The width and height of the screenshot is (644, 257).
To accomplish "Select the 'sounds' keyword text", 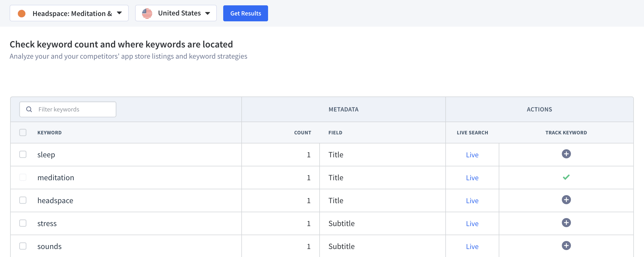I will click(49, 247).
